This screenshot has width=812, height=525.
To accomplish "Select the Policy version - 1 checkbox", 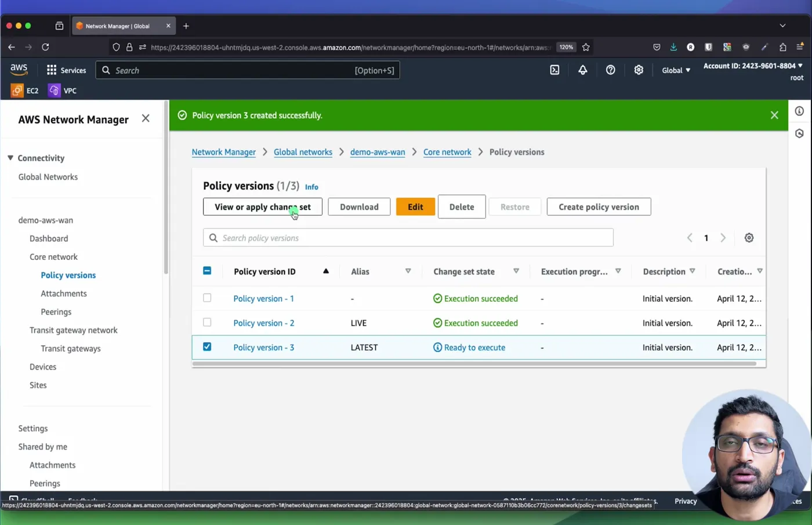I will [207, 298].
